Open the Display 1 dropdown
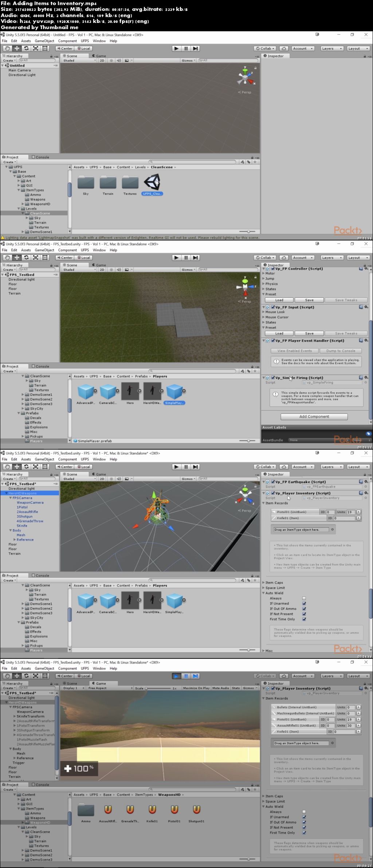 pyautogui.click(x=73, y=688)
